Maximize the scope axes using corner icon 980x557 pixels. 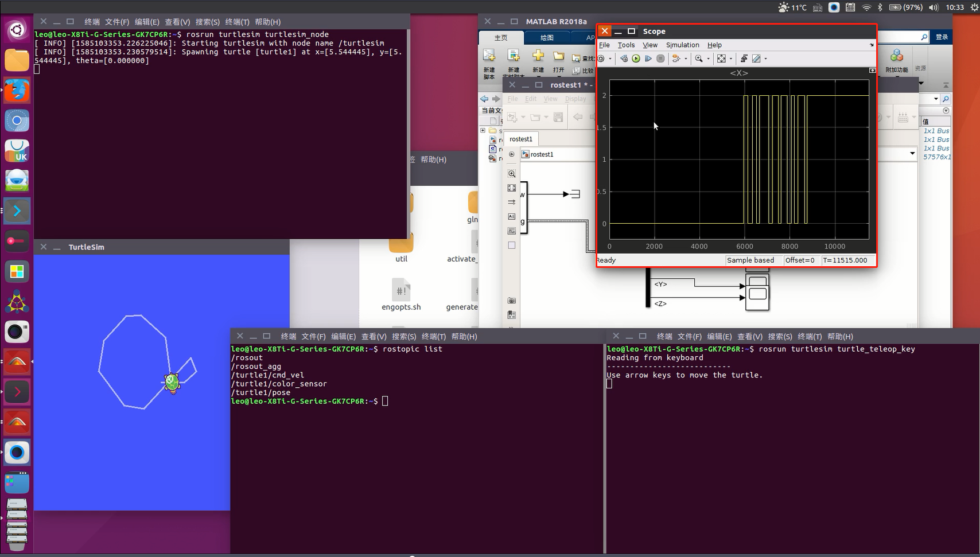(872, 71)
